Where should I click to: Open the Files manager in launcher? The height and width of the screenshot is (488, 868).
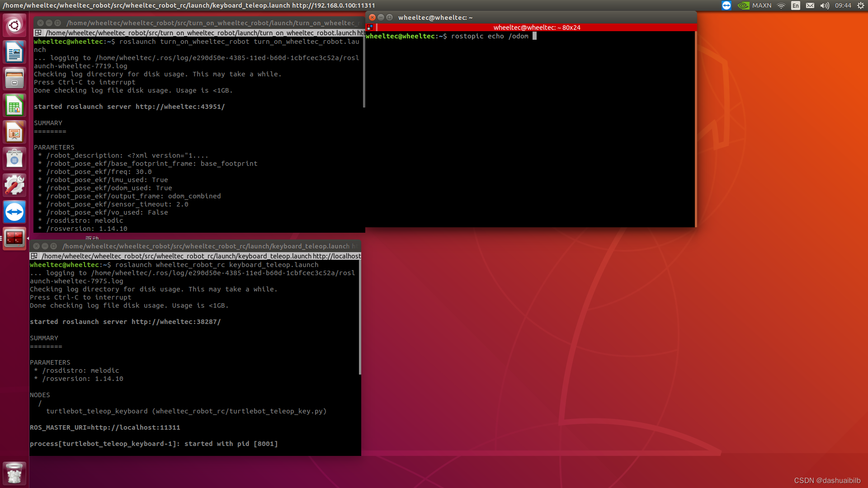pos(14,79)
